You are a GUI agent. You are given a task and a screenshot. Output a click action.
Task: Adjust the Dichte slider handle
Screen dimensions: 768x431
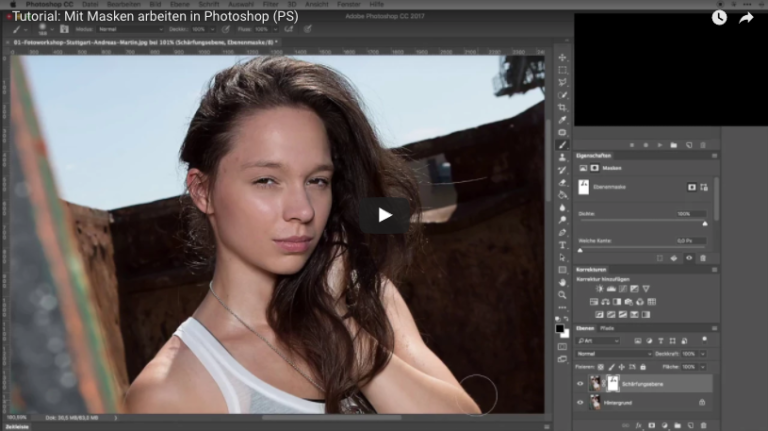click(x=705, y=224)
